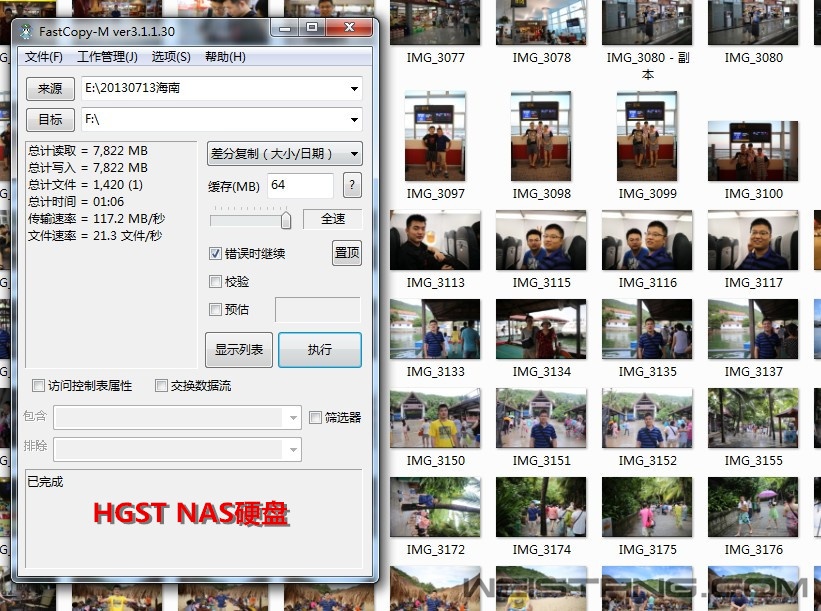The width and height of the screenshot is (821, 611).
Task: Click the '显示列表' button
Action: point(239,350)
